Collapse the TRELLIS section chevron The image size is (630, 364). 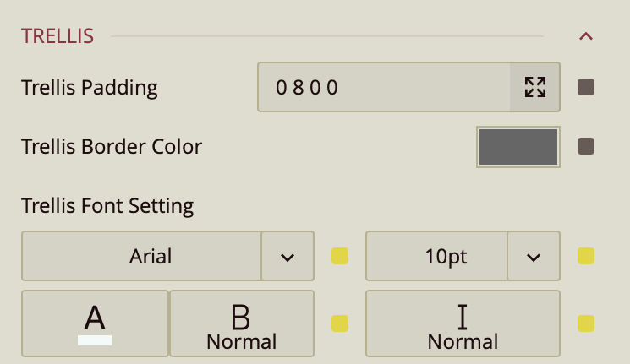[585, 36]
